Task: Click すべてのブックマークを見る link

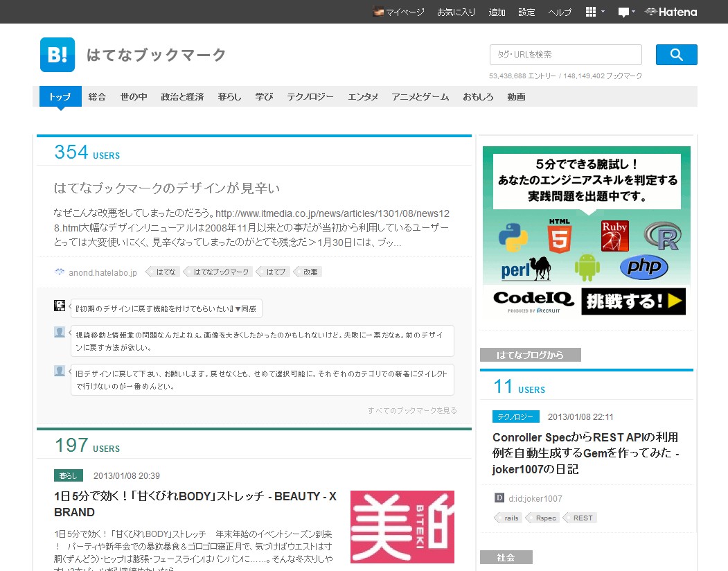Action: click(x=412, y=410)
